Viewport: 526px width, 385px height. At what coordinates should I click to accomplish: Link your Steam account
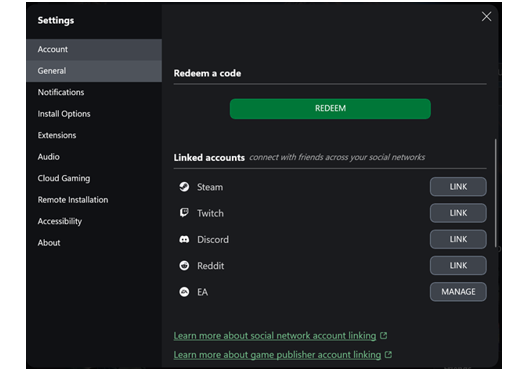tap(458, 187)
